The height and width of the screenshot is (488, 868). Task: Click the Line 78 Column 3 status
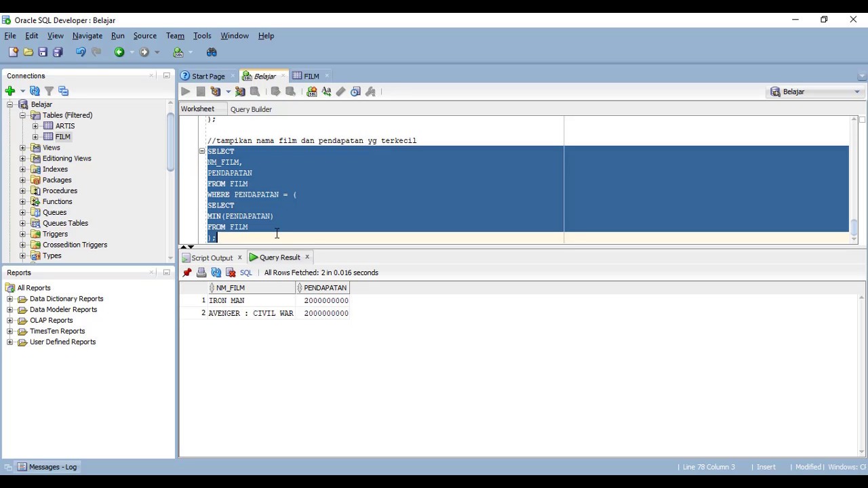point(709,467)
